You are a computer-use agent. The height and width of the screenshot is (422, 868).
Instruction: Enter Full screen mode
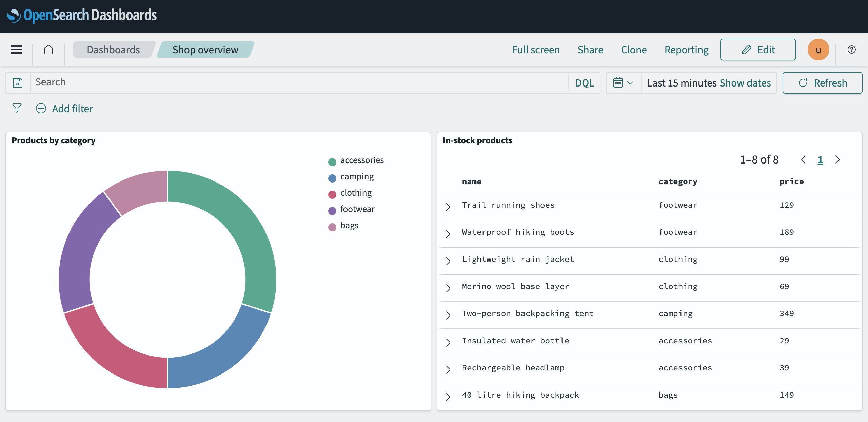click(536, 50)
